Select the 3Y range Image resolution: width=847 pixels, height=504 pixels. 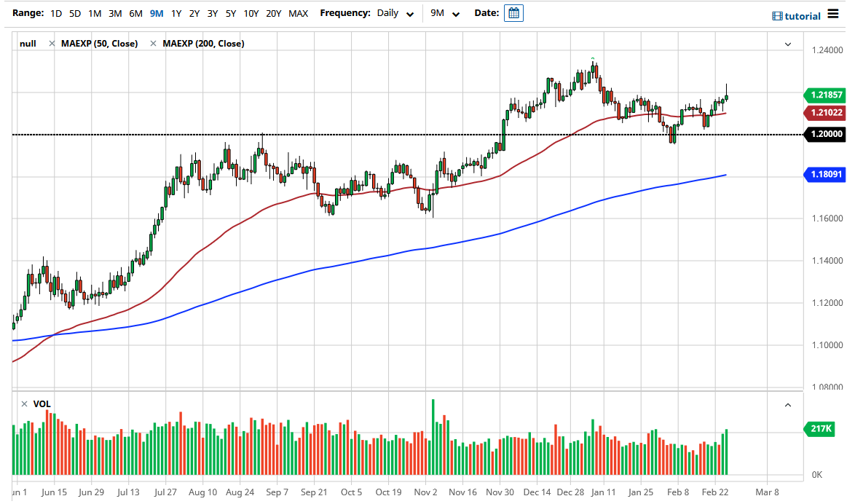(213, 14)
